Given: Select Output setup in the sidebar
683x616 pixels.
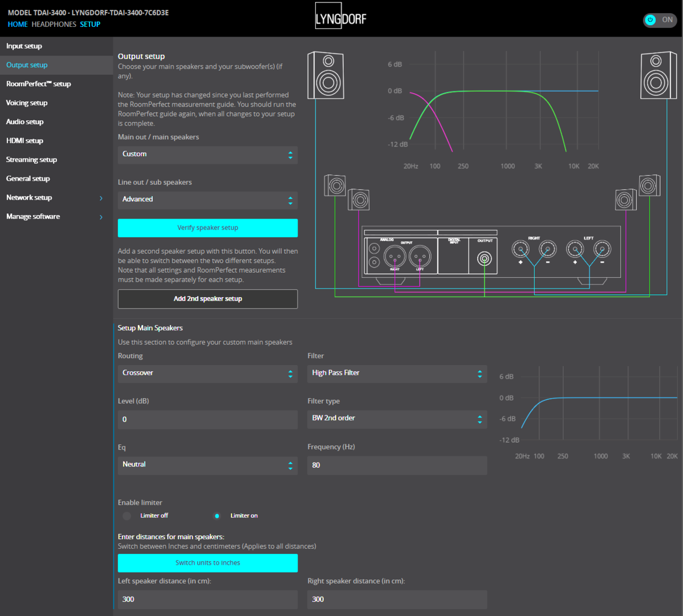Looking at the screenshot, I should (56, 65).
